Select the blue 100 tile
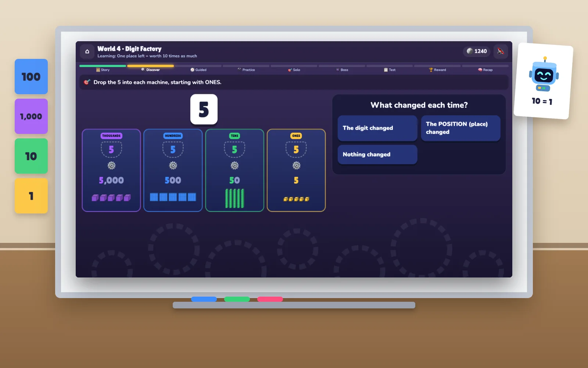Image resolution: width=588 pixels, height=368 pixels. [x=31, y=77]
